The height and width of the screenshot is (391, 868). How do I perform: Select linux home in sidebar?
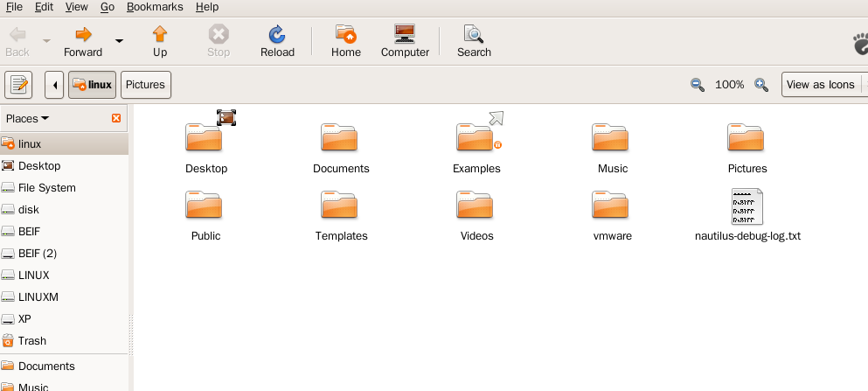coord(64,144)
